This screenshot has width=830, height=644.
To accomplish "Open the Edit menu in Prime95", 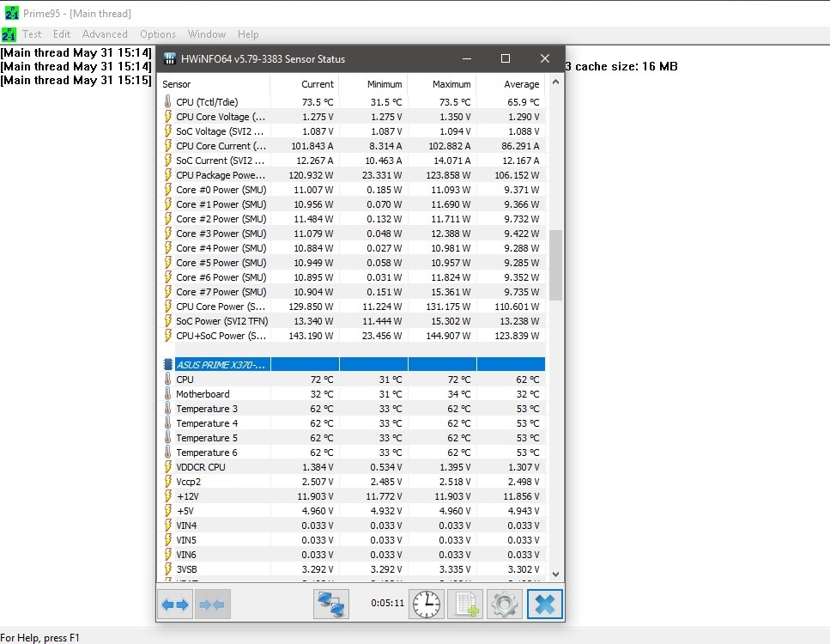I will (62, 34).
